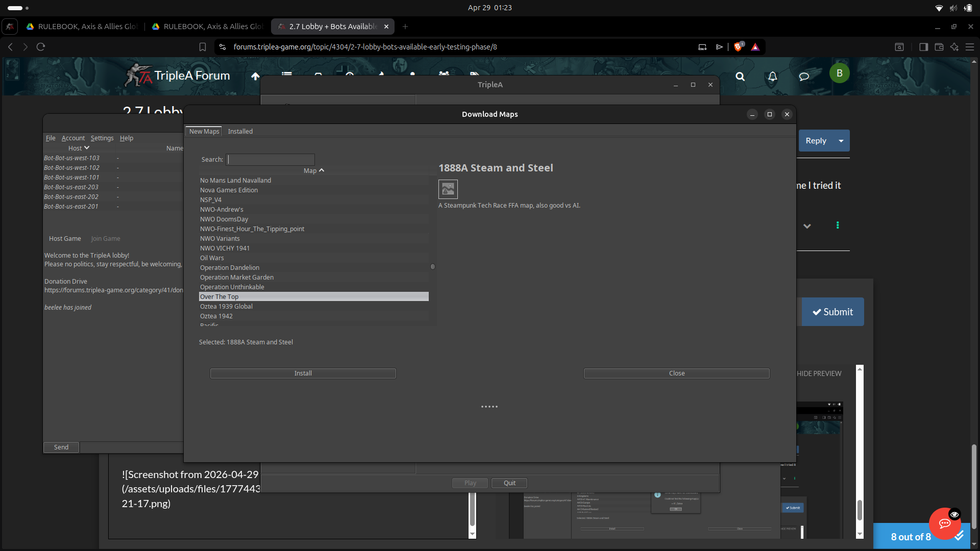Submit the forum reply
This screenshot has width=980, height=551.
point(832,311)
